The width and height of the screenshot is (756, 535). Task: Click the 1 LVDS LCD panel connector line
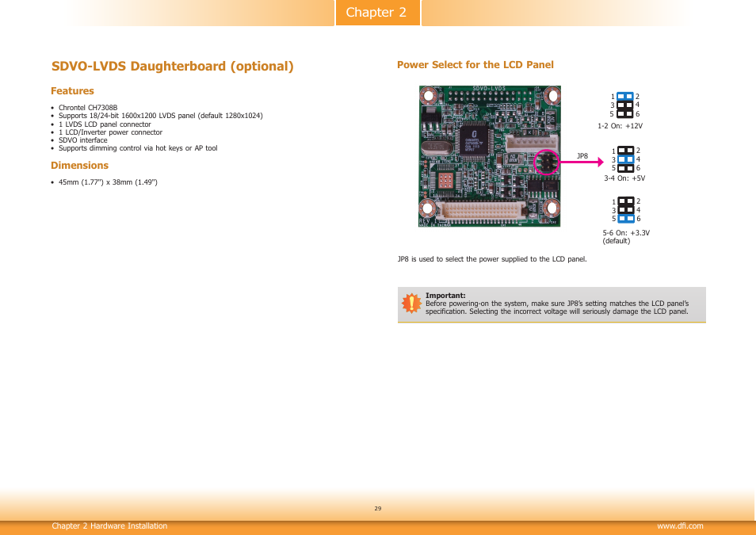click(x=105, y=124)
